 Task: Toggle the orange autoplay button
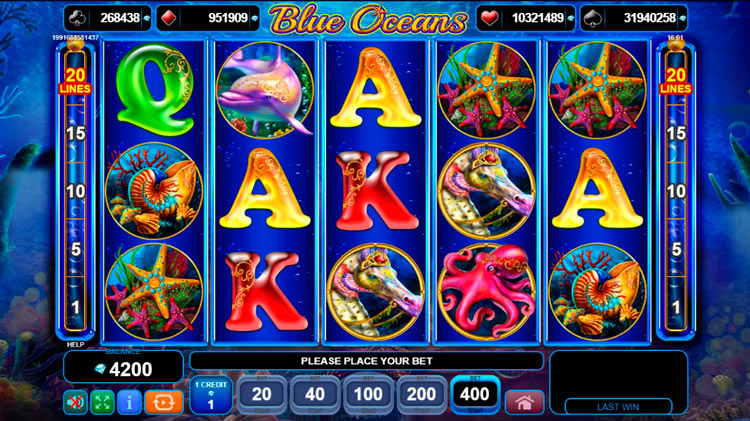164,402
